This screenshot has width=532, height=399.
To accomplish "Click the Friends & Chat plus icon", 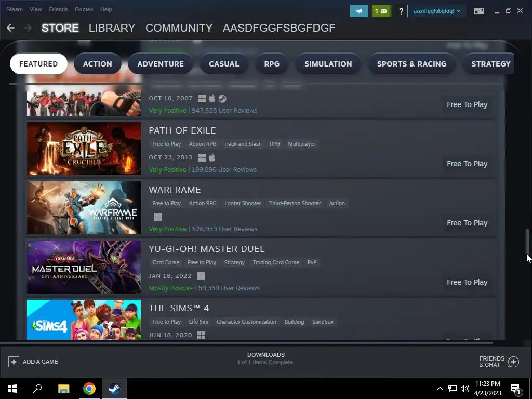I will pos(513,362).
